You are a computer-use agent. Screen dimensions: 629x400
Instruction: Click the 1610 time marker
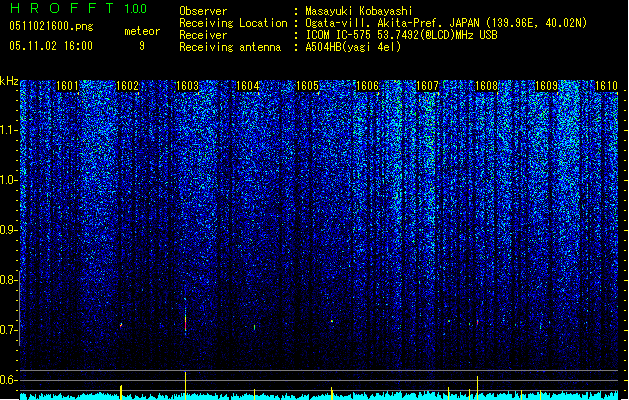607,86
